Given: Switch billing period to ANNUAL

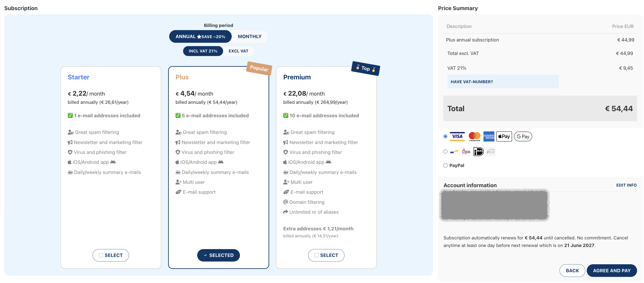Looking at the screenshot, I should [200, 36].
